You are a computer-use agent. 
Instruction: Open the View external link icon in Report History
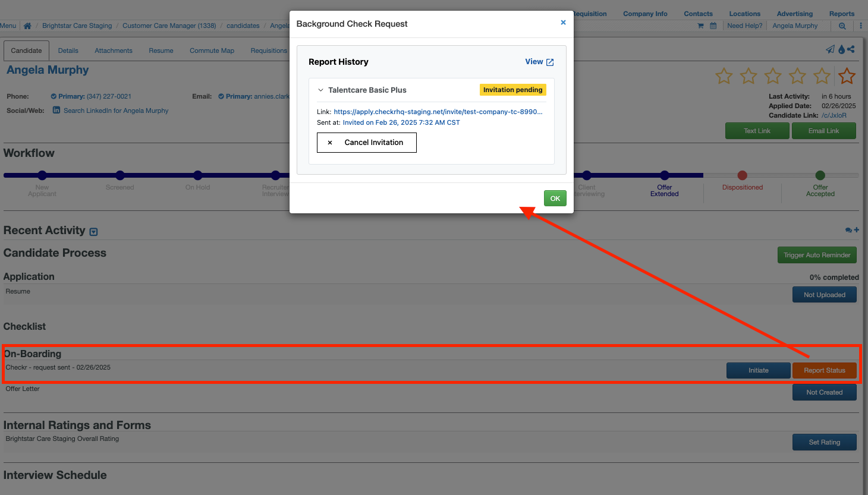point(550,62)
